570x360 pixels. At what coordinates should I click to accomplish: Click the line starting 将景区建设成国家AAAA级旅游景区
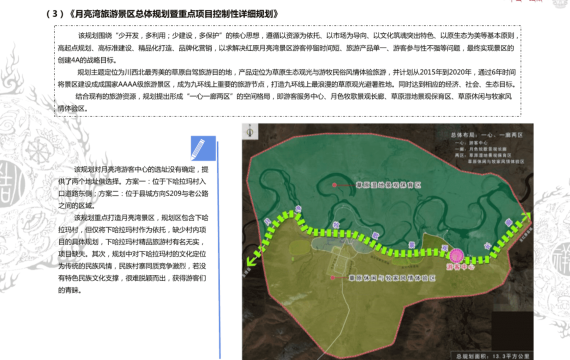click(x=287, y=84)
